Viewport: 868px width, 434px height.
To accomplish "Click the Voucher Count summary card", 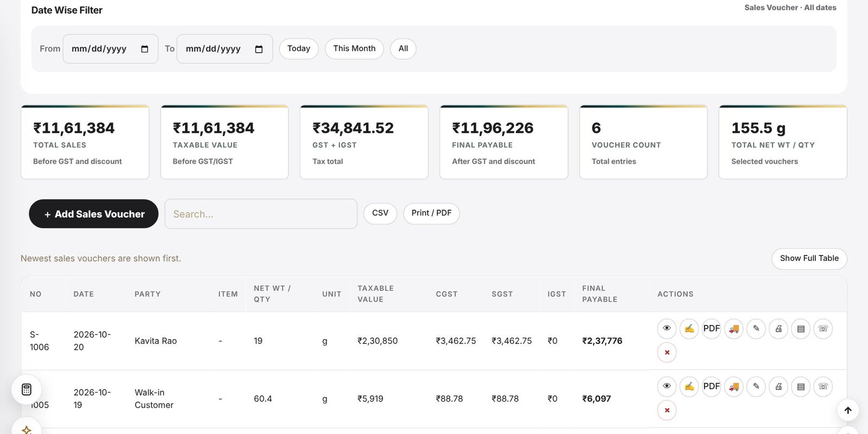I will pos(643,142).
